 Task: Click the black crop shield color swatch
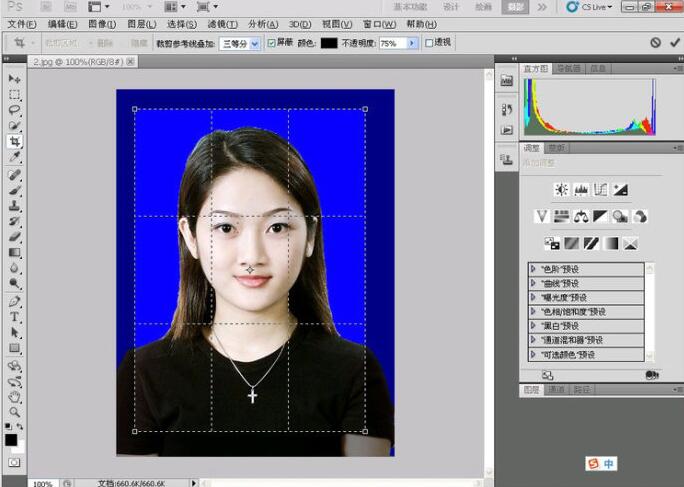329,44
